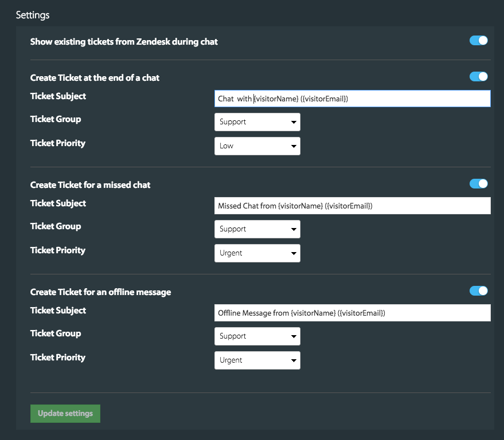Toggle Show existing tickets from Zendesk switch
Viewport: 504px width, 440px height.
point(478,41)
